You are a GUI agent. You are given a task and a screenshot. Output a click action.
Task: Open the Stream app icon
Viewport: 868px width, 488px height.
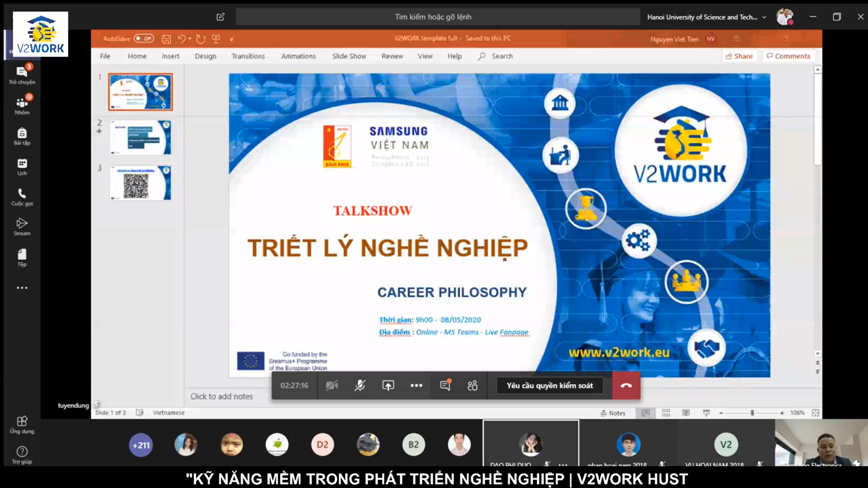click(22, 226)
